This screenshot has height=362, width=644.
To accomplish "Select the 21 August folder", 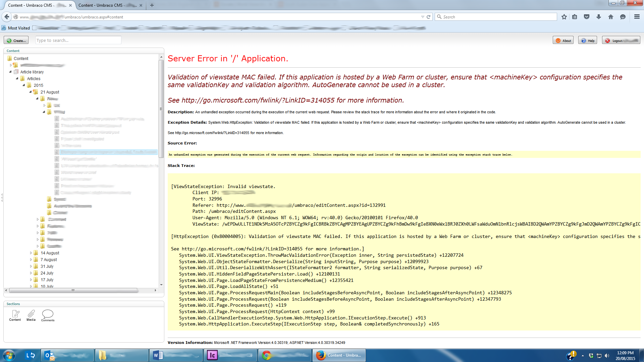I will (x=50, y=92).
